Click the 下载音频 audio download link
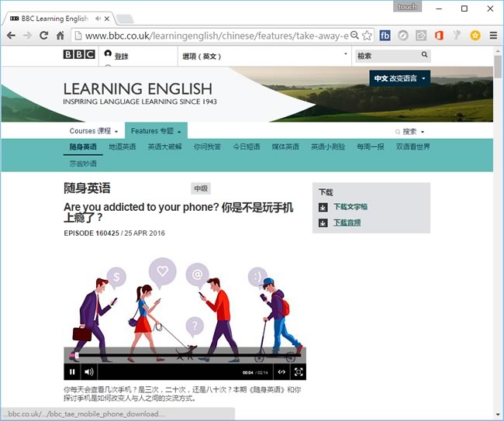504x421 pixels. pyautogui.click(x=347, y=223)
